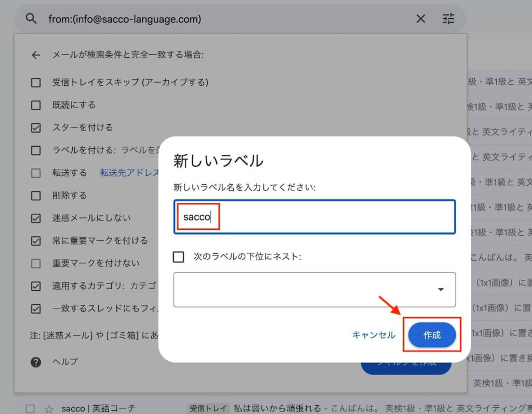The height and width of the screenshot is (414, 532).
Task: Open advanced search options via the tune icon
Action: [x=448, y=18]
